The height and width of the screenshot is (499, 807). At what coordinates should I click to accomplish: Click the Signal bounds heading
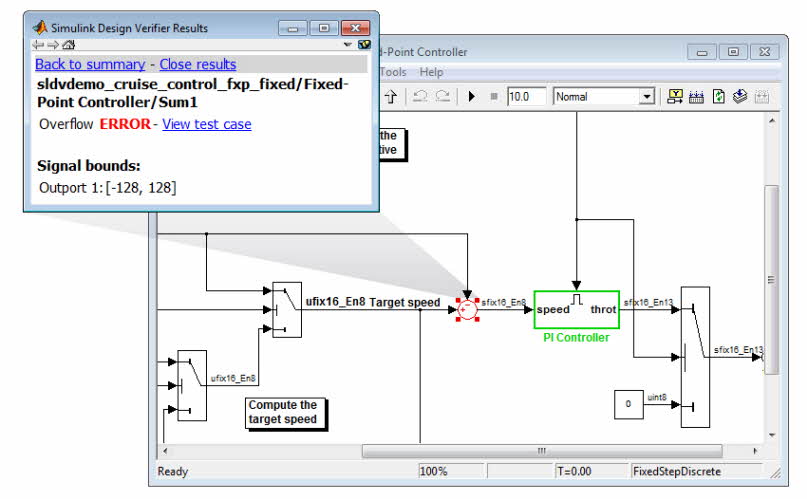coord(89,166)
